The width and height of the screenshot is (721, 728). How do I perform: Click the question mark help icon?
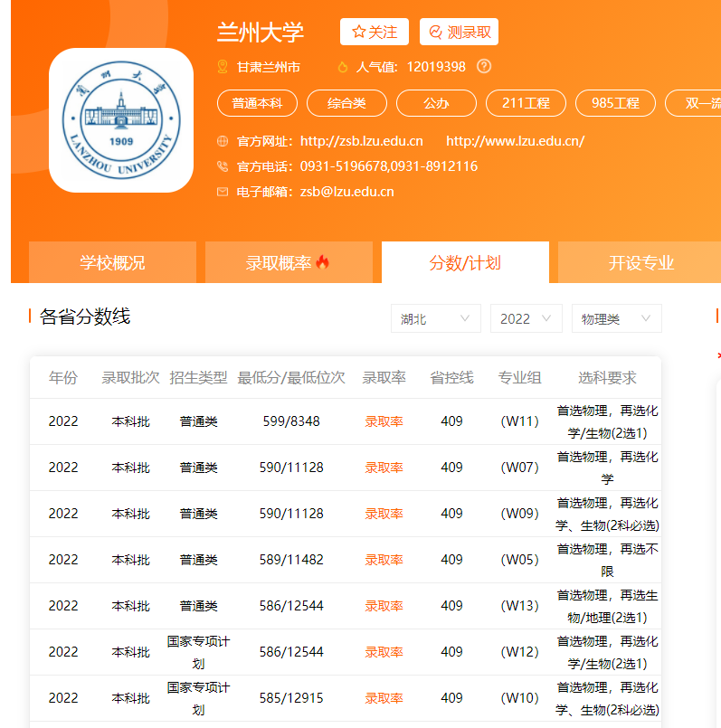[484, 66]
